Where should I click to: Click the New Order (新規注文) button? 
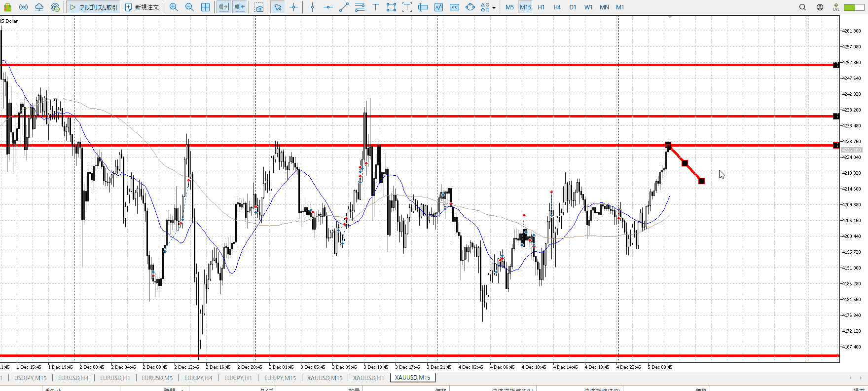pos(142,7)
